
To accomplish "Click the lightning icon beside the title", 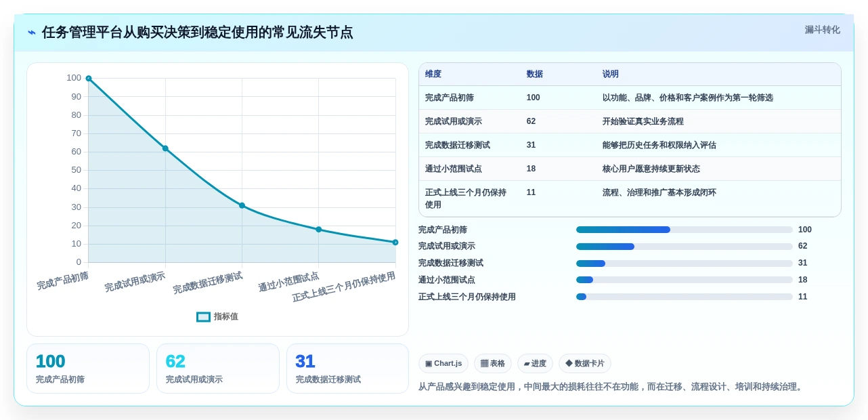I will point(32,33).
